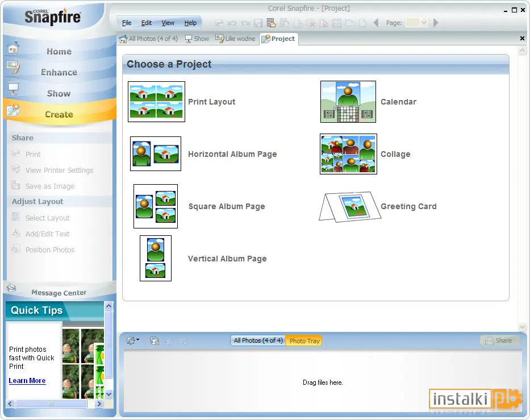Image resolution: width=530 pixels, height=420 pixels.
Task: Click the Quick Print tip photo thumbnail
Action: pos(83,364)
